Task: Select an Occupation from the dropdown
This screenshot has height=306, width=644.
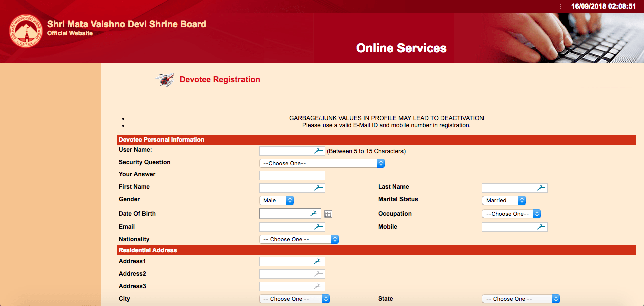Action: coord(511,214)
